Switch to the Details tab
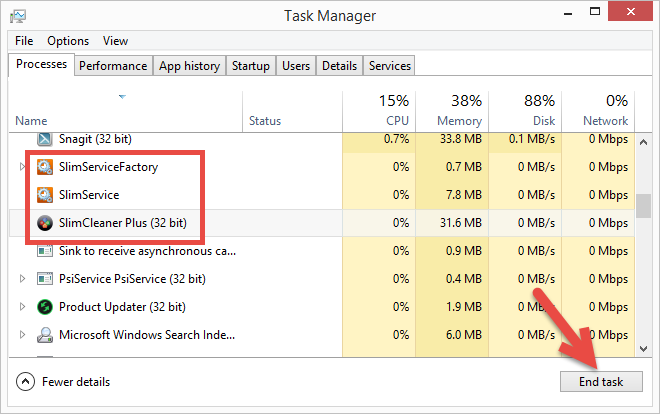The image size is (660, 414). [x=339, y=66]
